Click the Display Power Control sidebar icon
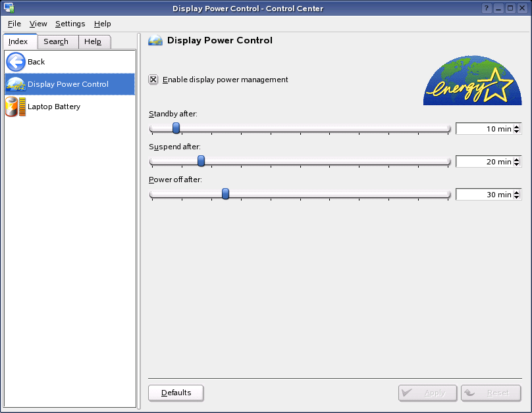Viewport: 532px width, 413px height. click(x=16, y=84)
